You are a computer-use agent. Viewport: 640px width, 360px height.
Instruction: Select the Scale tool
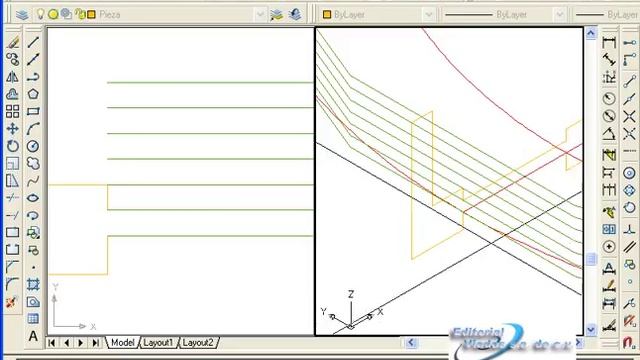pyautogui.click(x=13, y=163)
